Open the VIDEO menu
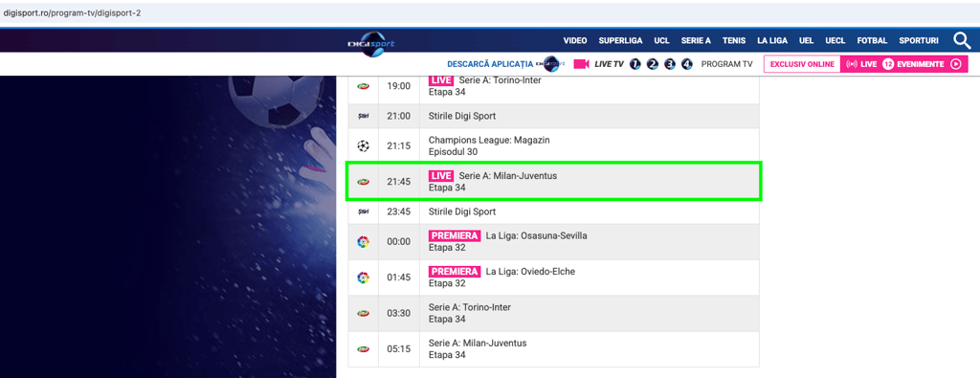 tap(575, 40)
